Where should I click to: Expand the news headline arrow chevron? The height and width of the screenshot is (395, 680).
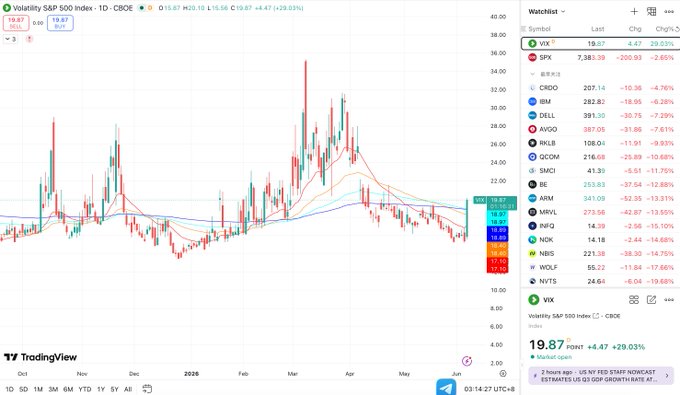(x=667, y=375)
